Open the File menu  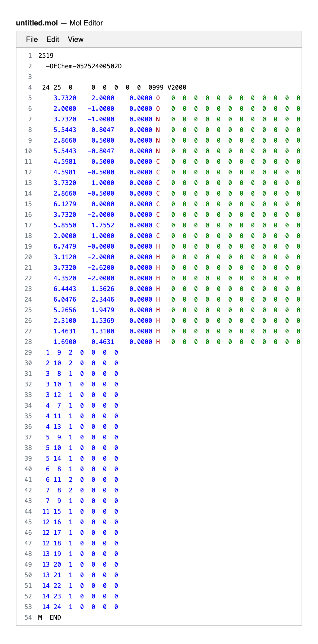click(32, 39)
